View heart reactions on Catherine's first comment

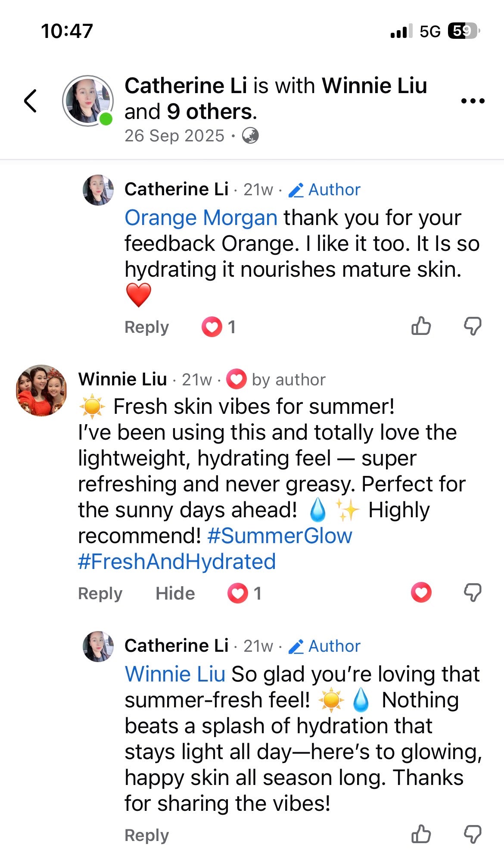point(218,327)
